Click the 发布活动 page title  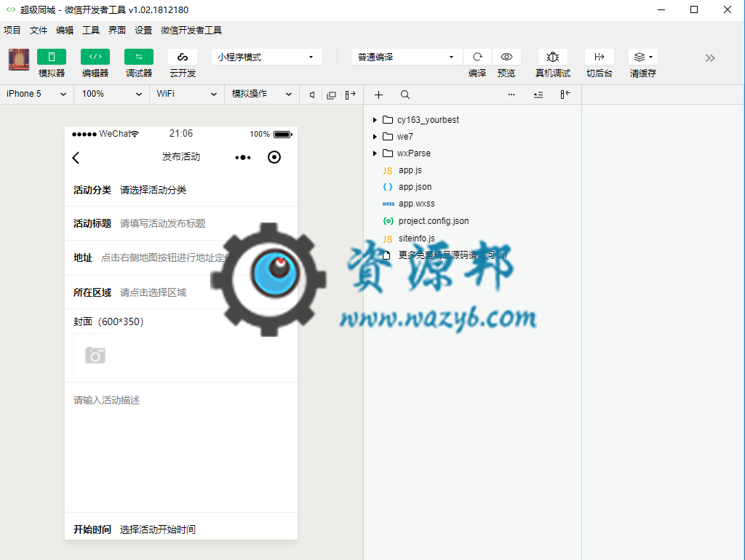click(181, 157)
